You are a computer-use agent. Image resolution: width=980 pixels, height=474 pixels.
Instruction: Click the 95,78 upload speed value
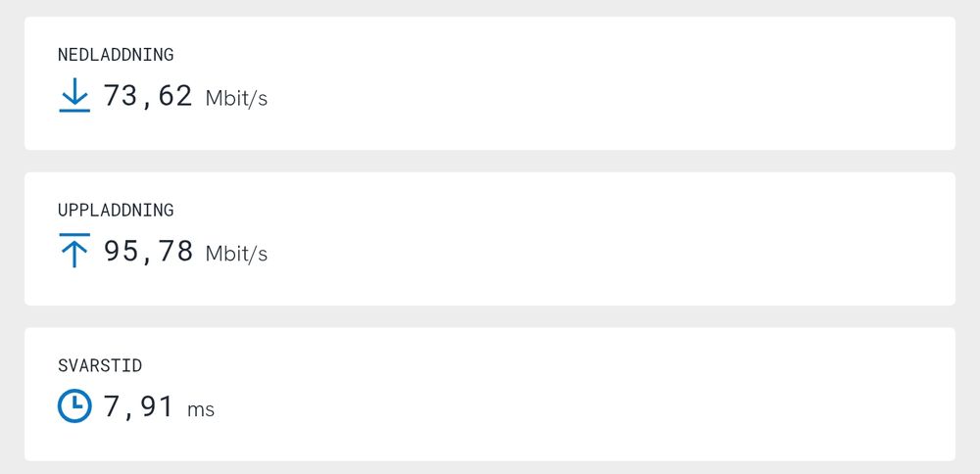pyautogui.click(x=148, y=252)
